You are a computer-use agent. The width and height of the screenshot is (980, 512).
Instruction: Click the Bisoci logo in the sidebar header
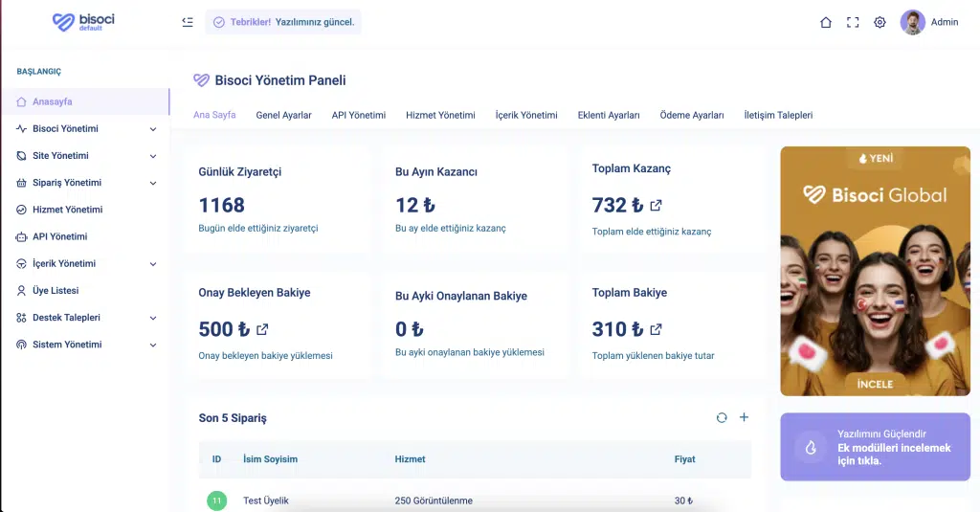pyautogui.click(x=83, y=22)
